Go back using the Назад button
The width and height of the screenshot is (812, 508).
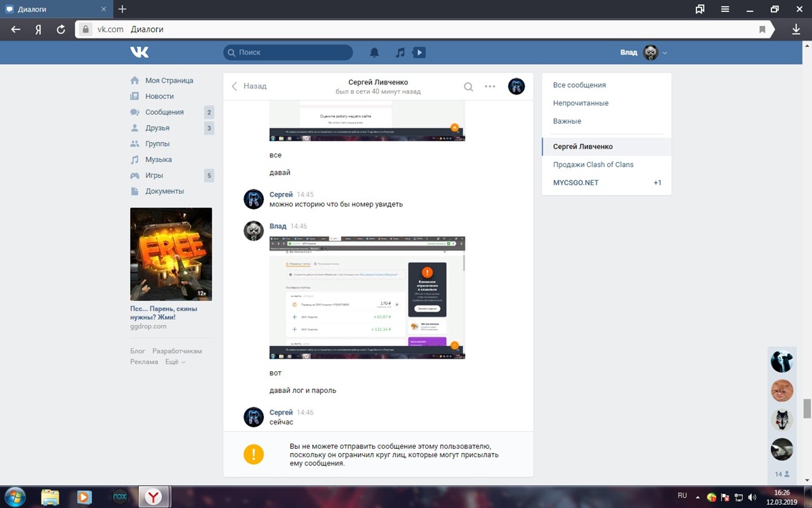(x=249, y=86)
